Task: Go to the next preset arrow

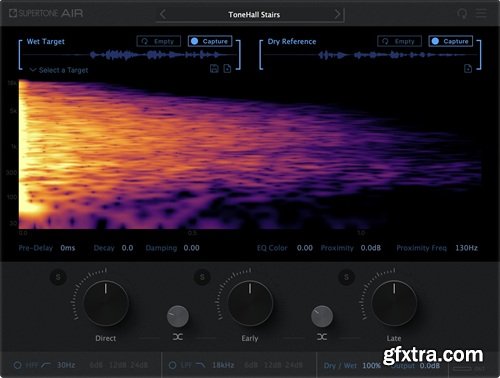Action: click(x=338, y=14)
